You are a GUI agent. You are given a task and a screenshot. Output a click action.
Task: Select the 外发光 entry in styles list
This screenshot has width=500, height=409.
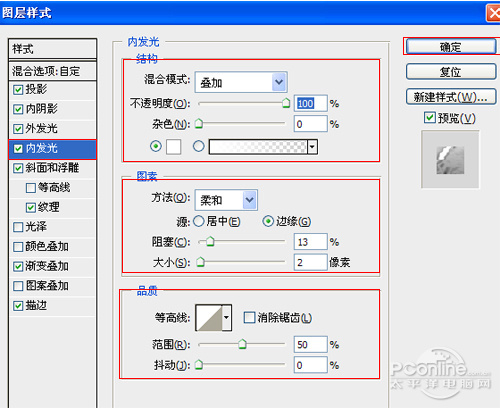point(42,129)
